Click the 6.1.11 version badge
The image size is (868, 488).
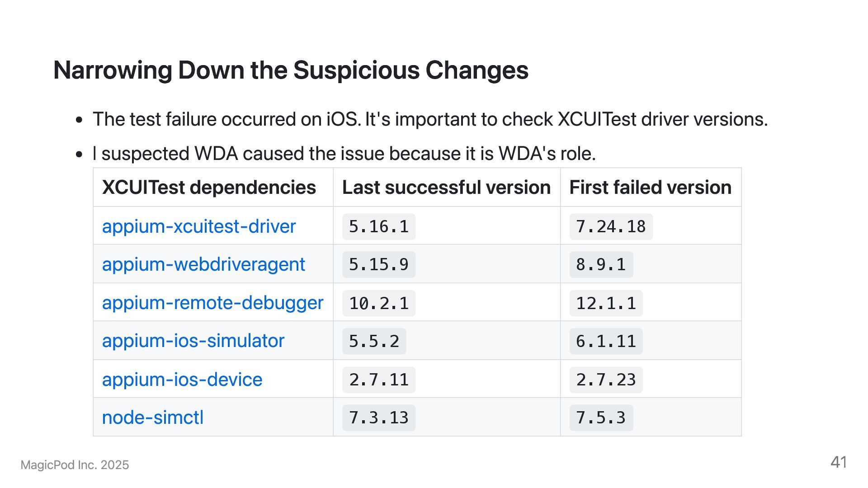pos(606,341)
